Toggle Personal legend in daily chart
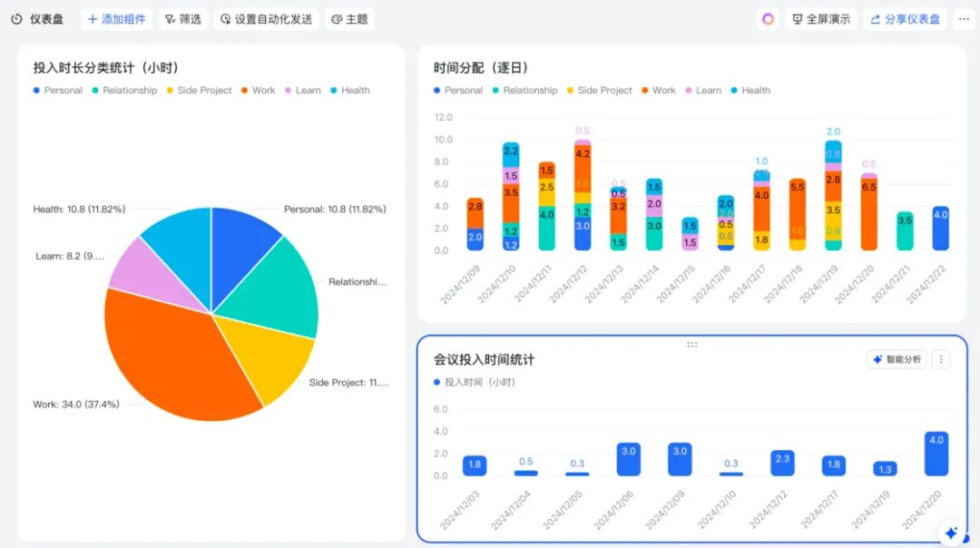 pyautogui.click(x=458, y=90)
